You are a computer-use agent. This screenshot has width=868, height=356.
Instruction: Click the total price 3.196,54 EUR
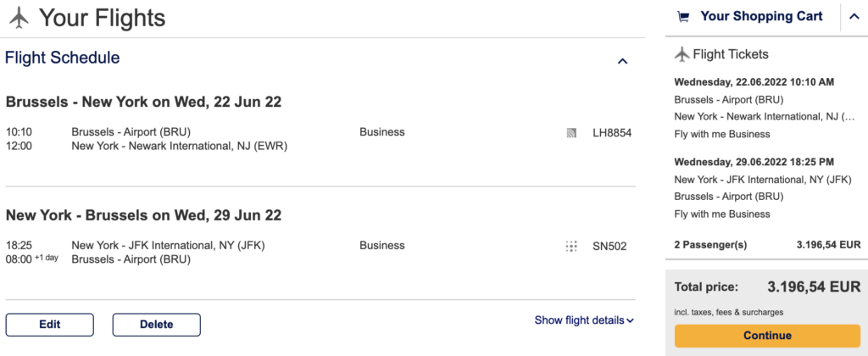tap(814, 286)
